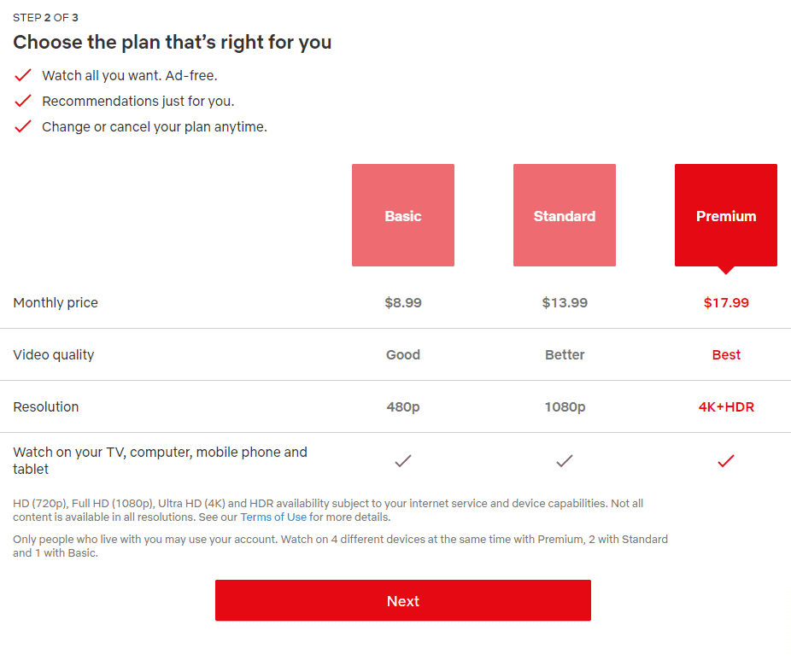791x672 pixels.
Task: Click the 'Better' video quality value
Action: pos(565,355)
